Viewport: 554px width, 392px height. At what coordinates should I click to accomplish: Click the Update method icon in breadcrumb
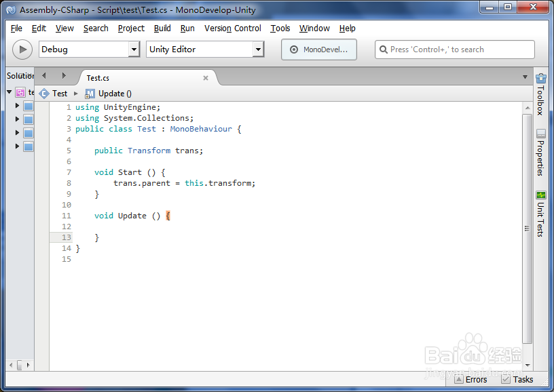tap(90, 94)
